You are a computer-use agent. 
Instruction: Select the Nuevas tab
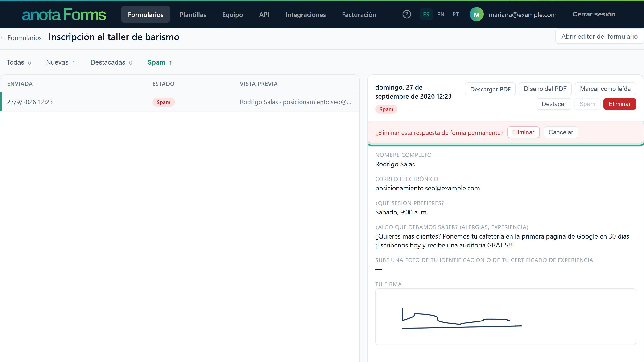pos(61,62)
